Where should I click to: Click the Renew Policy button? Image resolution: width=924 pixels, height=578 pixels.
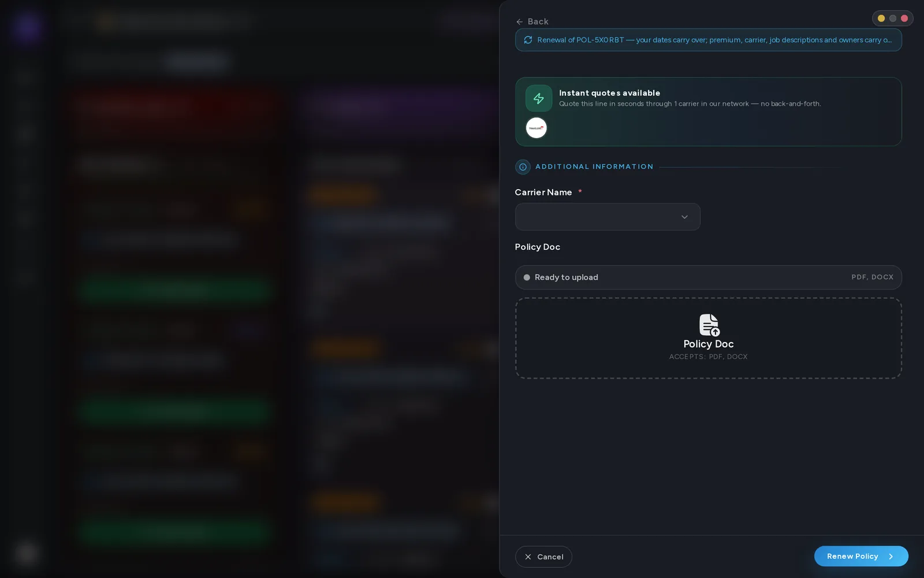click(861, 556)
